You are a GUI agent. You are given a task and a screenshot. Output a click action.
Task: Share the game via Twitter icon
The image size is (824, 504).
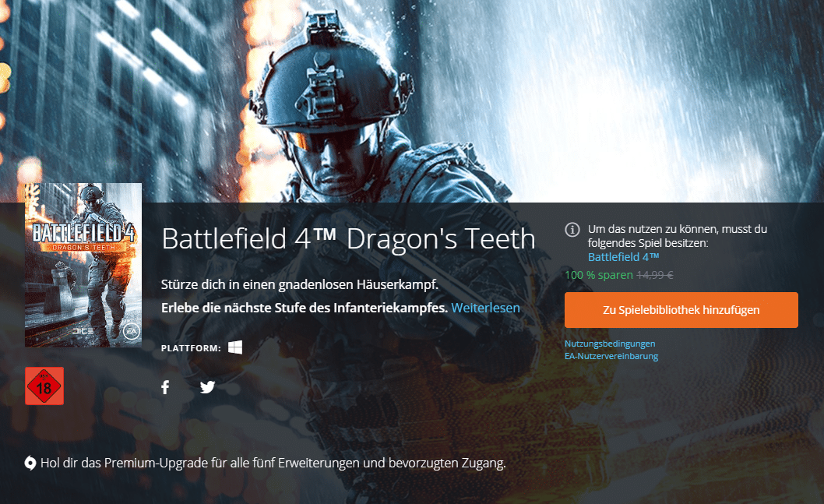tap(208, 387)
